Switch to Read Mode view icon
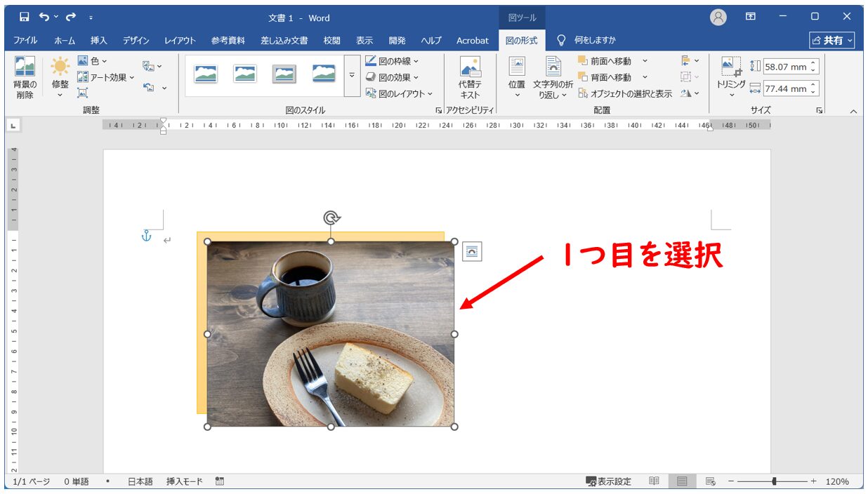868x494 pixels. pyautogui.click(x=654, y=481)
